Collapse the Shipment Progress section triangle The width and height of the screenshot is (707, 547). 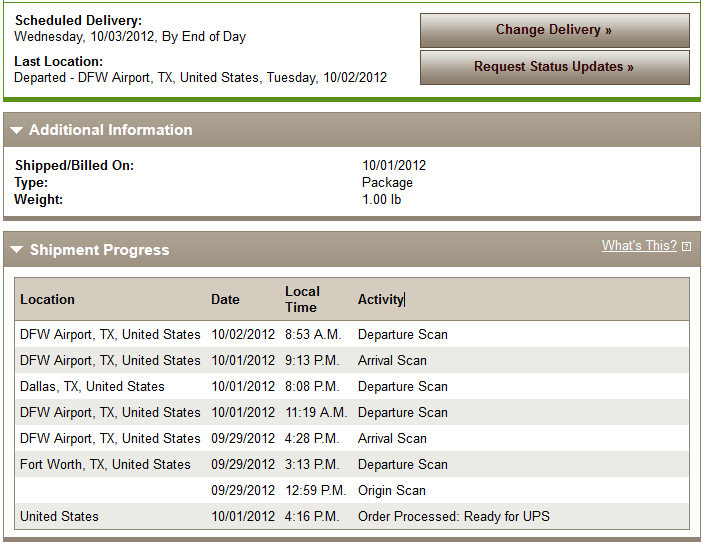pyautogui.click(x=17, y=249)
